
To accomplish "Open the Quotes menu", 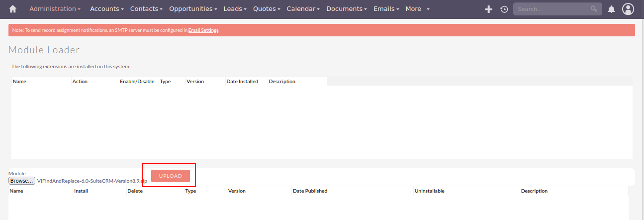I will tap(267, 9).
